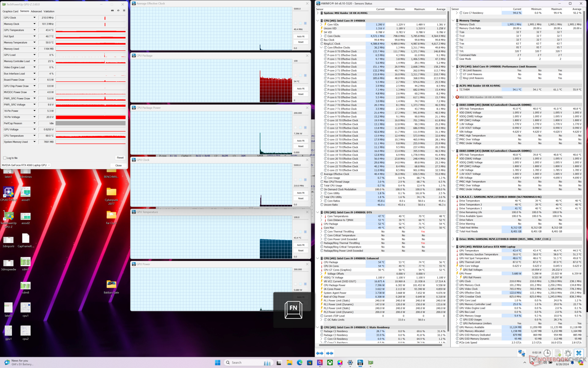Pick dark blue swatch in Average Effective Clock graph
Screen dimensions: 588x368
coord(305,23)
